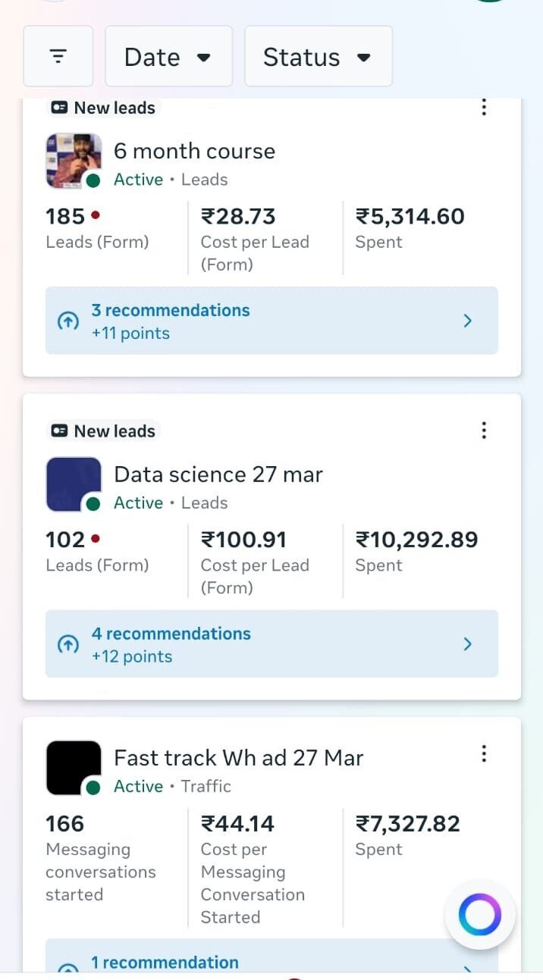The height and width of the screenshot is (980, 543).
Task: Expand the 4 recommendations chevron arrow
Action: pos(468,644)
